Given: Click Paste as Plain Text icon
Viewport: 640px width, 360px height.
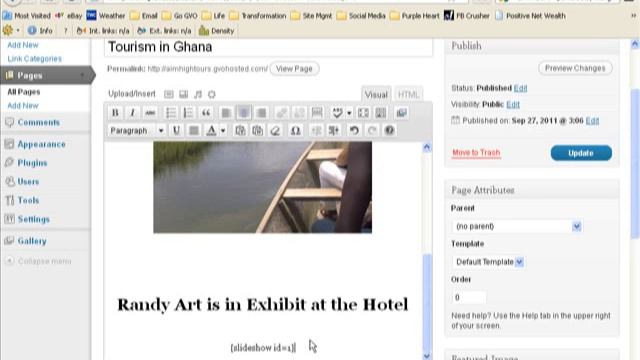Looking at the screenshot, I should (240, 131).
